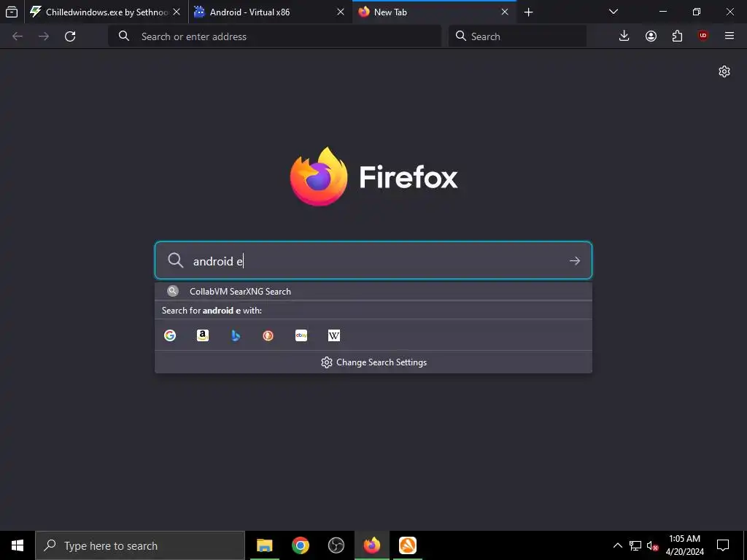747x560 pixels.
Task: Launch Google Chrome from taskbar
Action: 300,545
